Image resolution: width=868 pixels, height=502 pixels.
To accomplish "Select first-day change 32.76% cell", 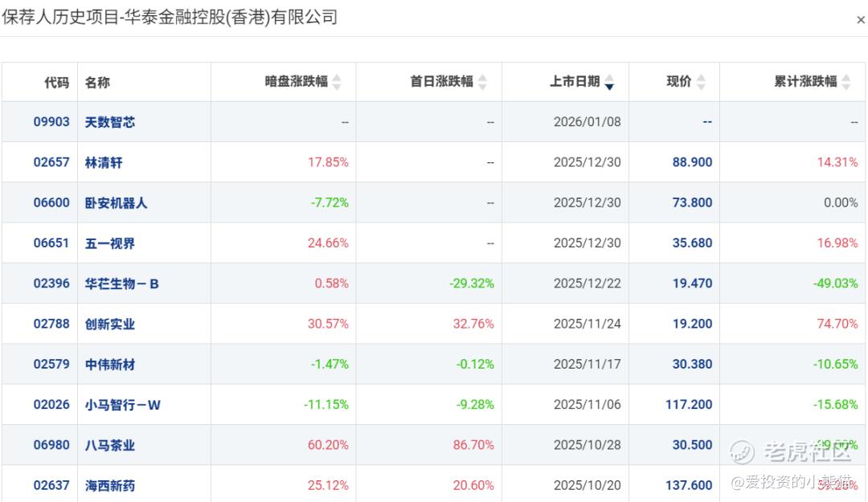I will 474,324.
